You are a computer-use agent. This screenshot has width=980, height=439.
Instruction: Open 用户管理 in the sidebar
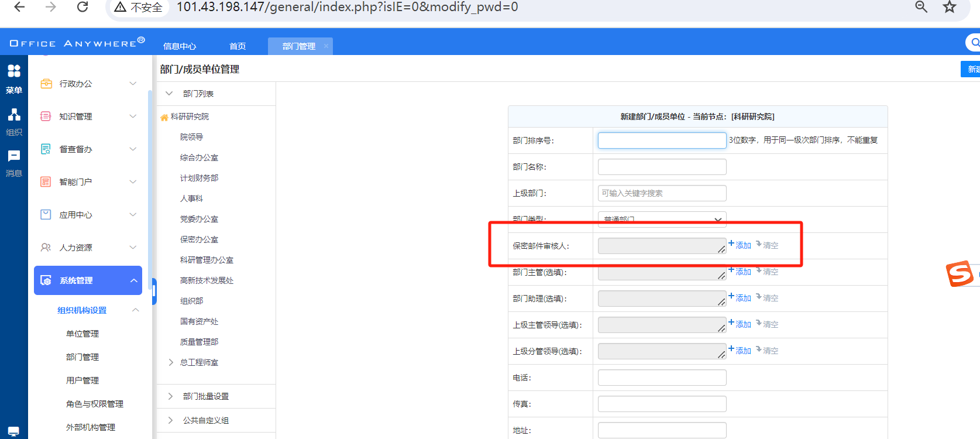82,380
